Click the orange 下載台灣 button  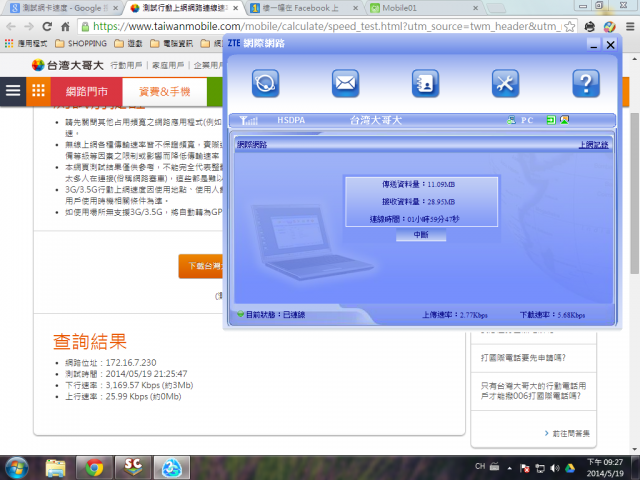(201, 266)
